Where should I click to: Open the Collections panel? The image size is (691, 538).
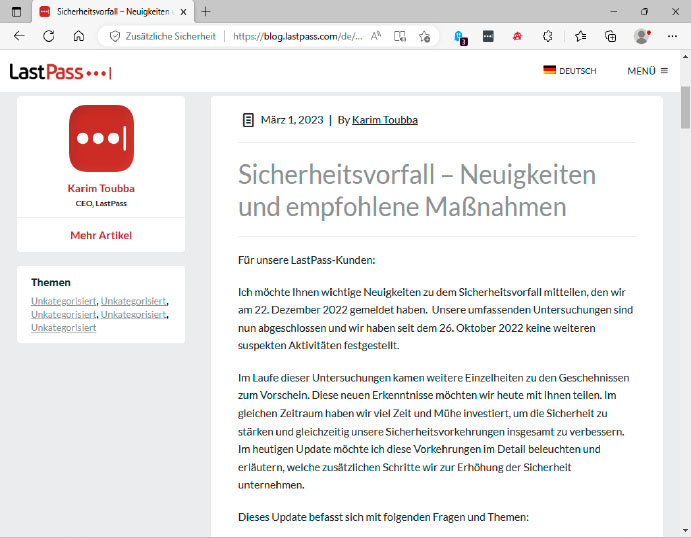pos(610,36)
